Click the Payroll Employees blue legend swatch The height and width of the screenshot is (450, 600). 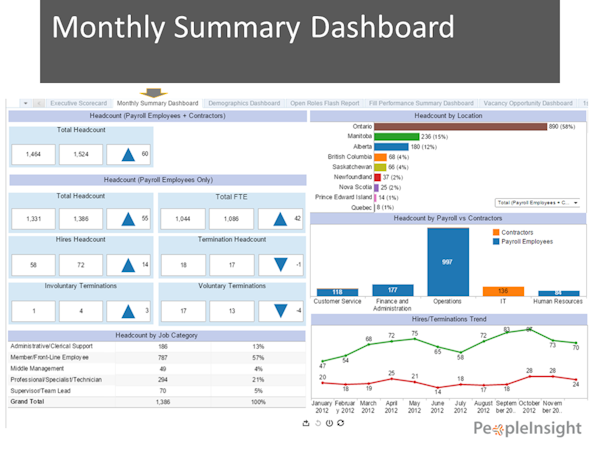coord(496,241)
